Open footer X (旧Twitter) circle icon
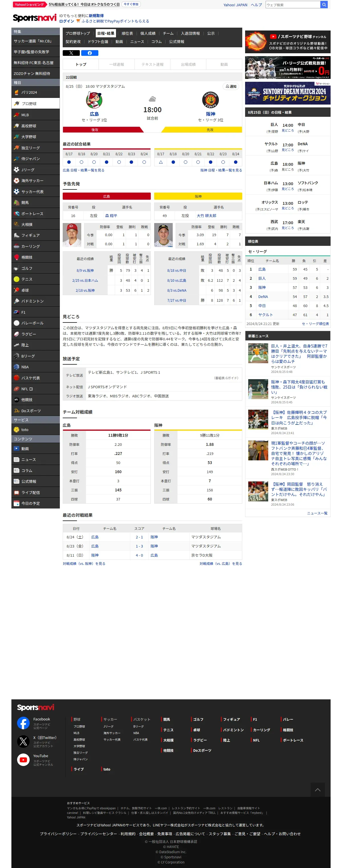This screenshot has height=868, width=342. [23, 741]
